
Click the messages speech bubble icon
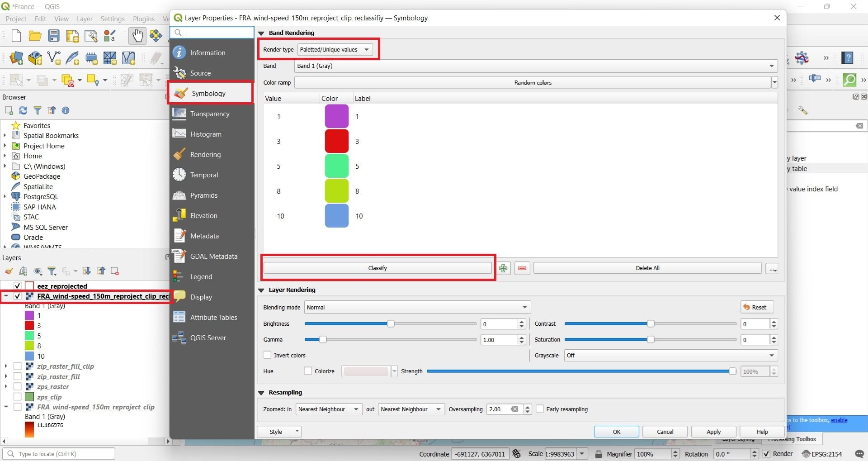[x=860, y=454]
